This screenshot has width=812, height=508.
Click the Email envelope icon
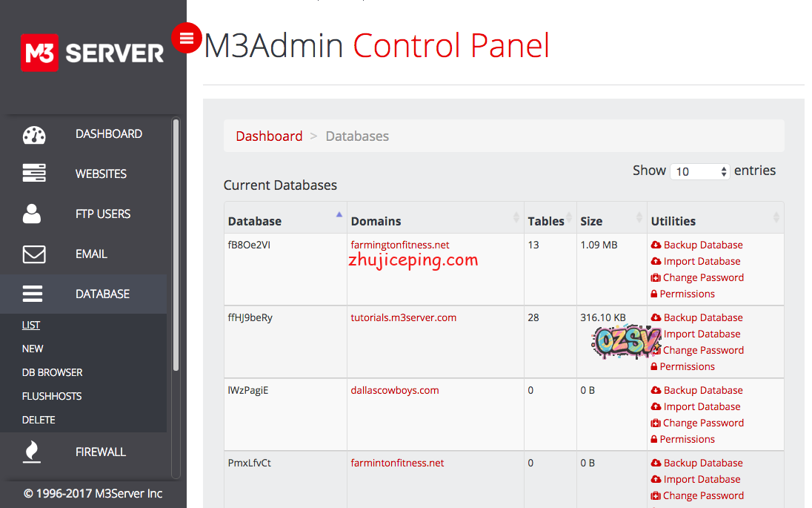coord(34,254)
